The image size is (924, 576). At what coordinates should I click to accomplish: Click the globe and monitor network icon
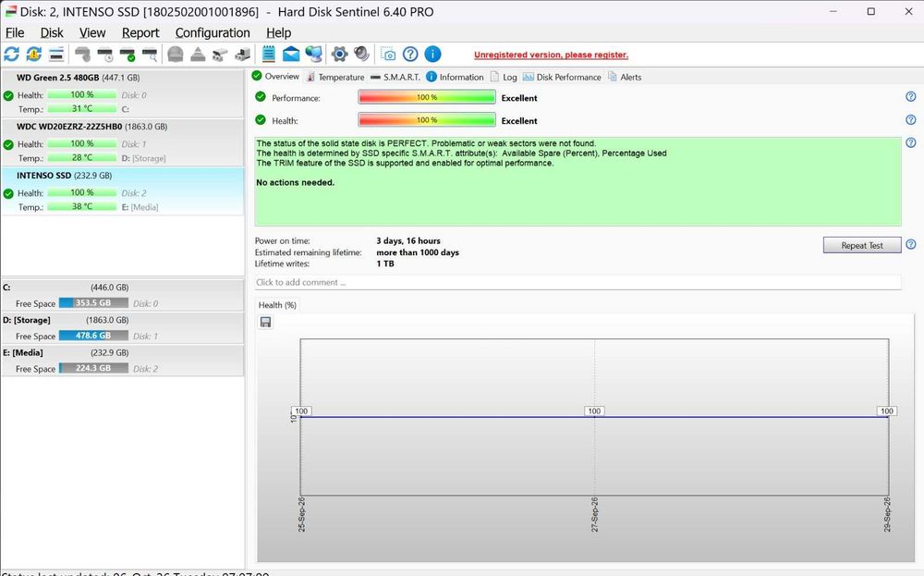313,55
